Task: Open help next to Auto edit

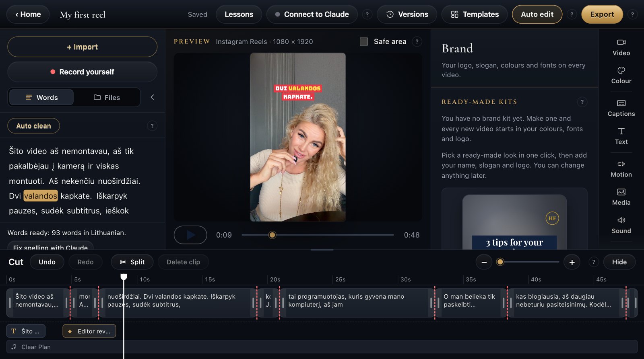Action: click(x=572, y=14)
